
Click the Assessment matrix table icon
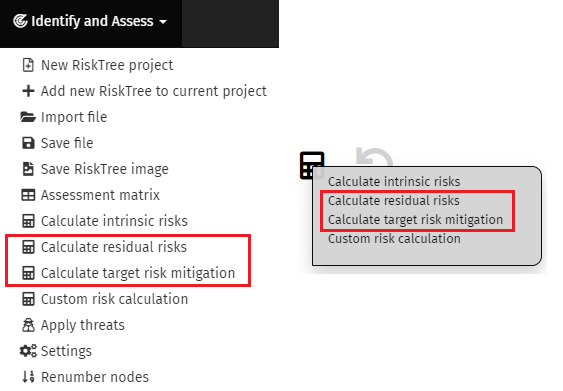[28, 195]
